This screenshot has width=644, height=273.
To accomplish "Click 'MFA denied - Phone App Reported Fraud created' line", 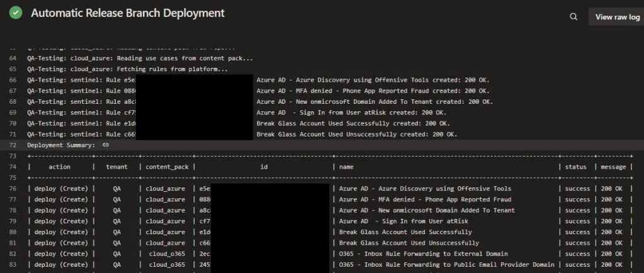I will click(x=373, y=91).
